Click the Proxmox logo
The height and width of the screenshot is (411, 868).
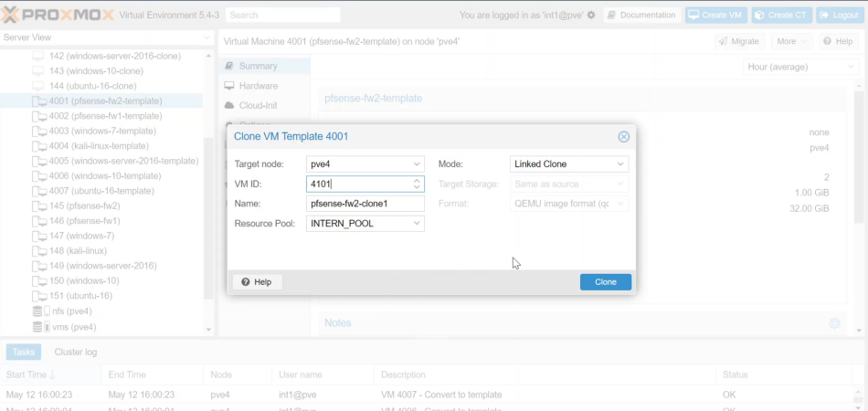click(58, 15)
